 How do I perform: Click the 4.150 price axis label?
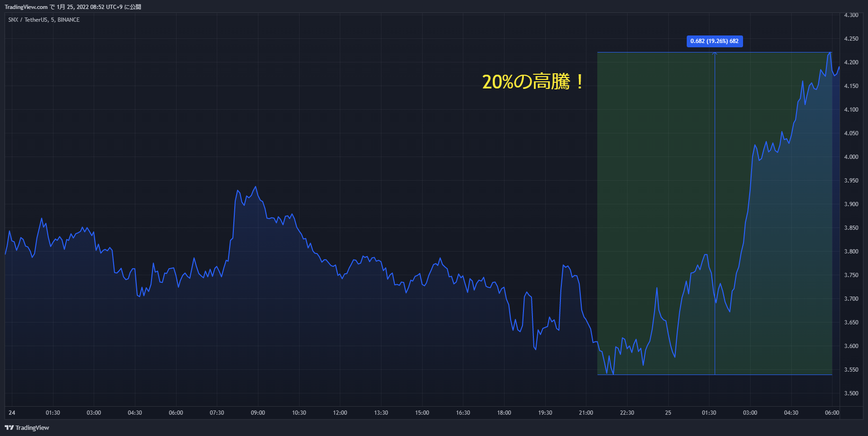coord(851,86)
